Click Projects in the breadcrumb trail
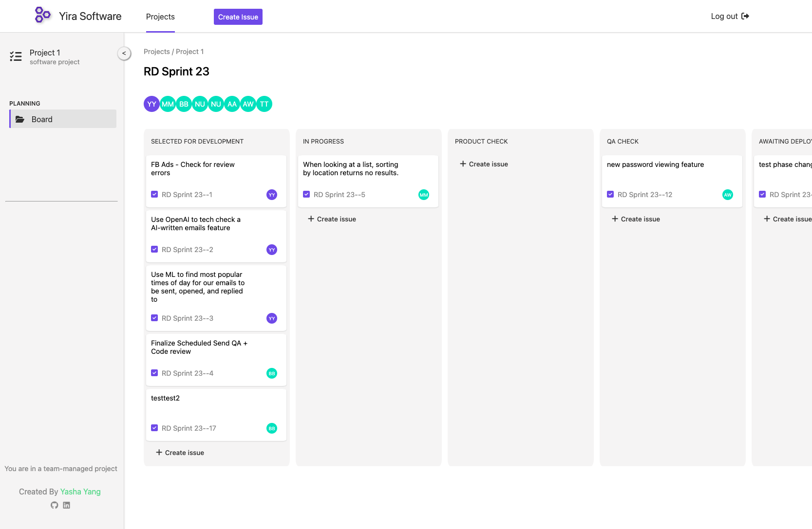 pos(156,51)
